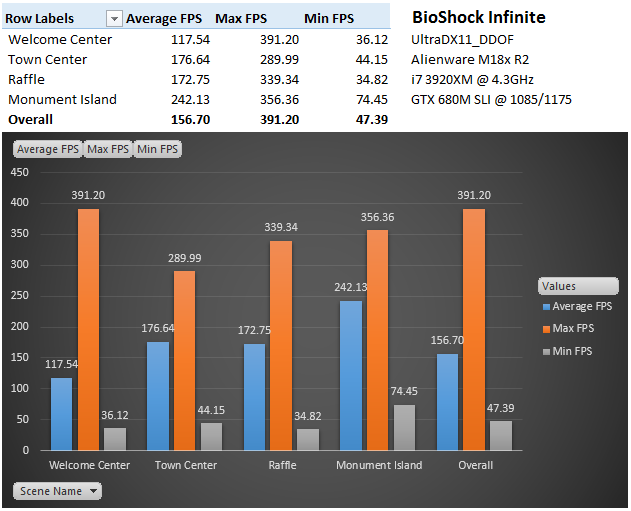Select the Min FPS legend swatch
The image size is (631, 511).
click(x=546, y=352)
